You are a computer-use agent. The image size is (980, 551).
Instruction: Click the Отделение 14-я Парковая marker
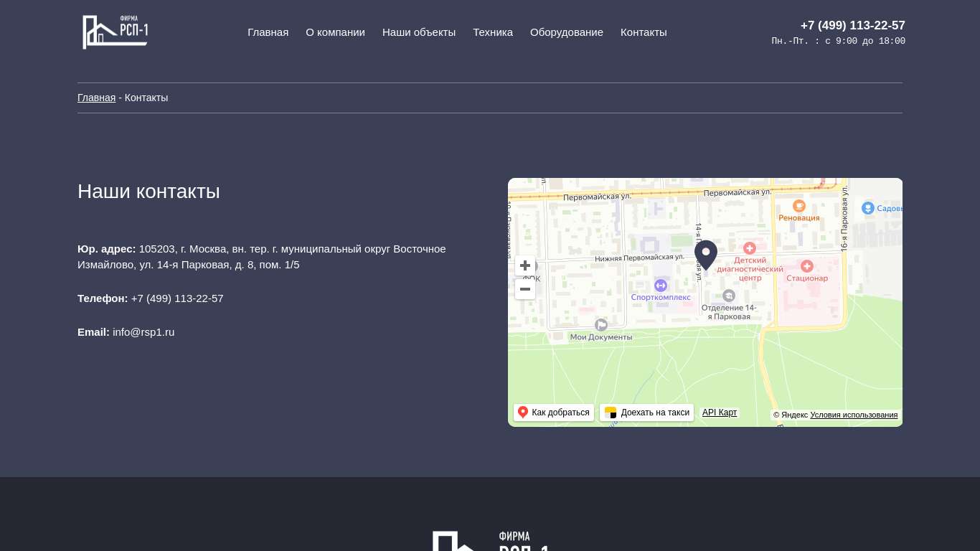pos(729,296)
